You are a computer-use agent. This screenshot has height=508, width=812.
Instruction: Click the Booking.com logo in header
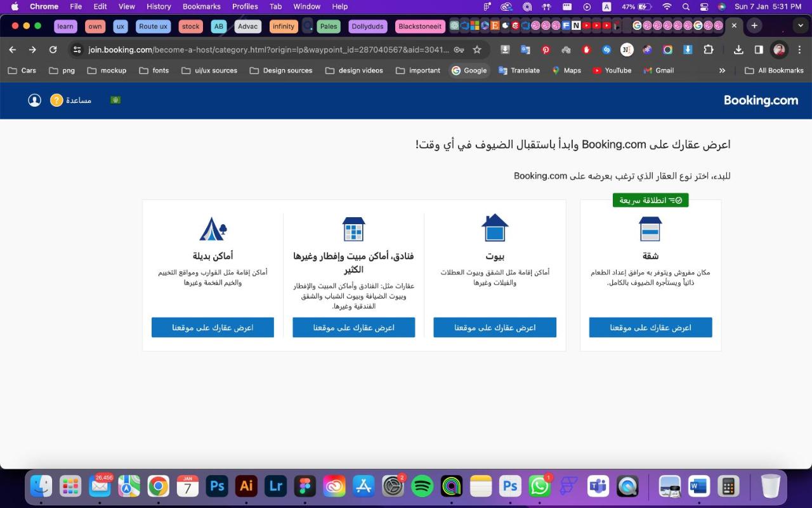point(761,100)
